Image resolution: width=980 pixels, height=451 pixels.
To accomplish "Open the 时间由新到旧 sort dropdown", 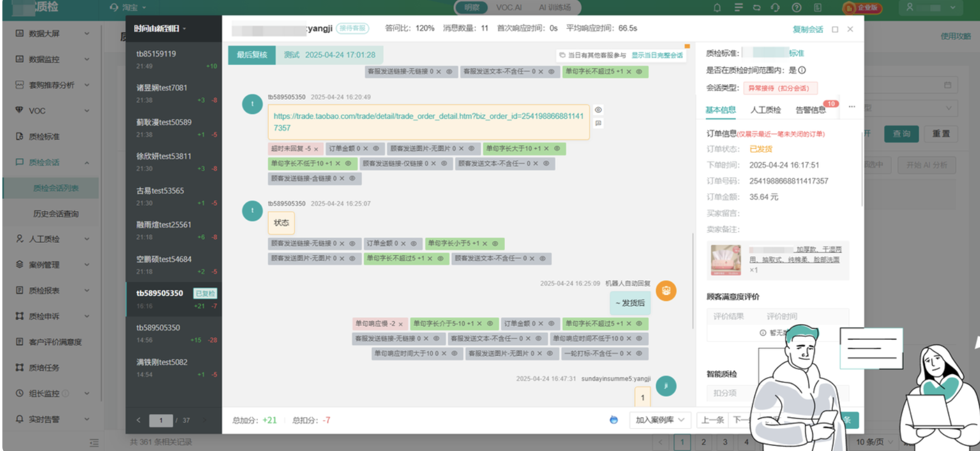I will click(160, 29).
